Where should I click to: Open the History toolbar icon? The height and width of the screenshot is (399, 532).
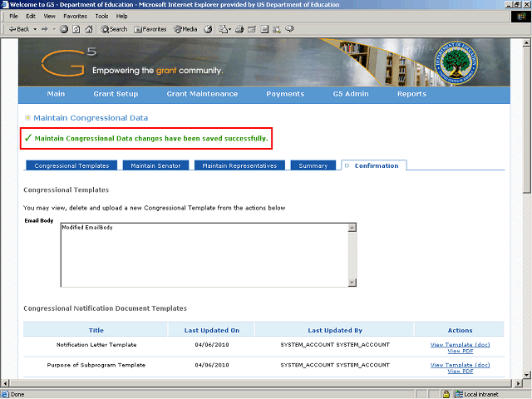click(x=208, y=29)
